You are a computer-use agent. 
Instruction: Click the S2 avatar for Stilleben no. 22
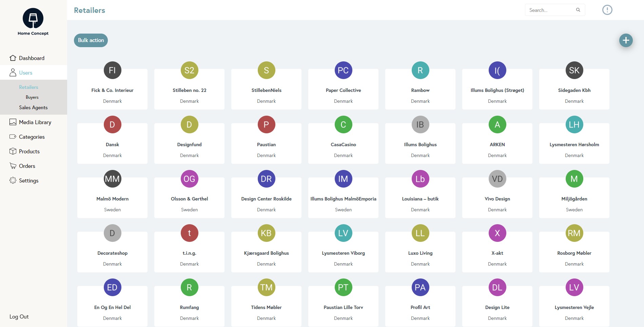[189, 70]
